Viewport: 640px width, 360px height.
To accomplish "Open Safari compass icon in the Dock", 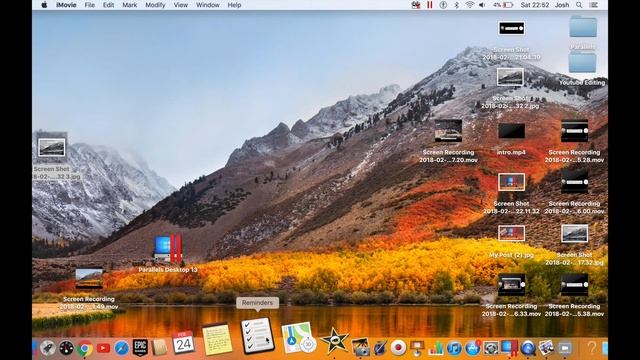I will click(x=122, y=348).
